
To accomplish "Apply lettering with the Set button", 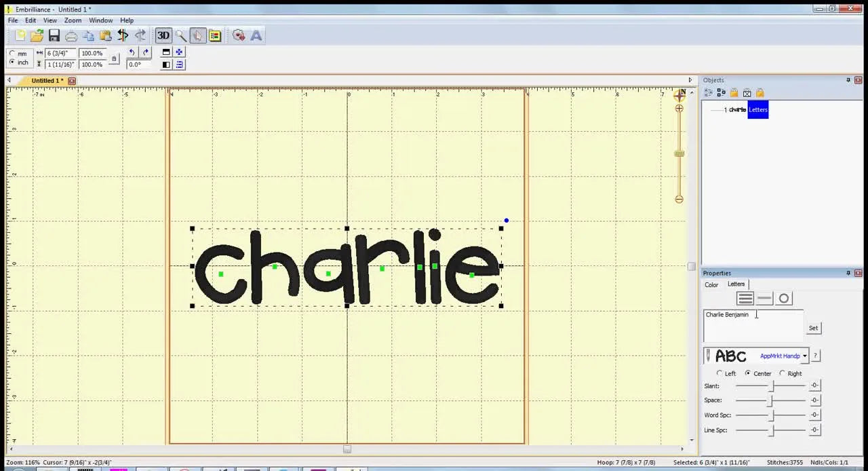I will tap(813, 328).
